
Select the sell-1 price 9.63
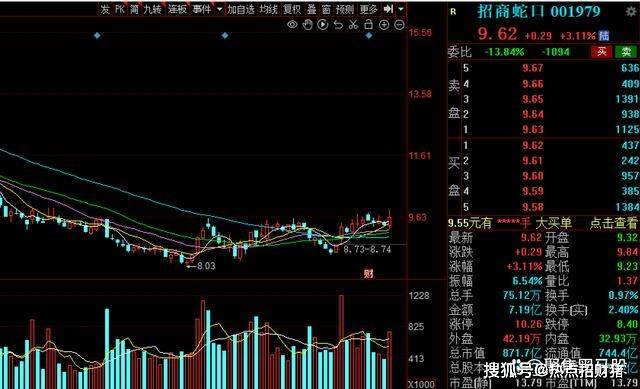[533, 129]
